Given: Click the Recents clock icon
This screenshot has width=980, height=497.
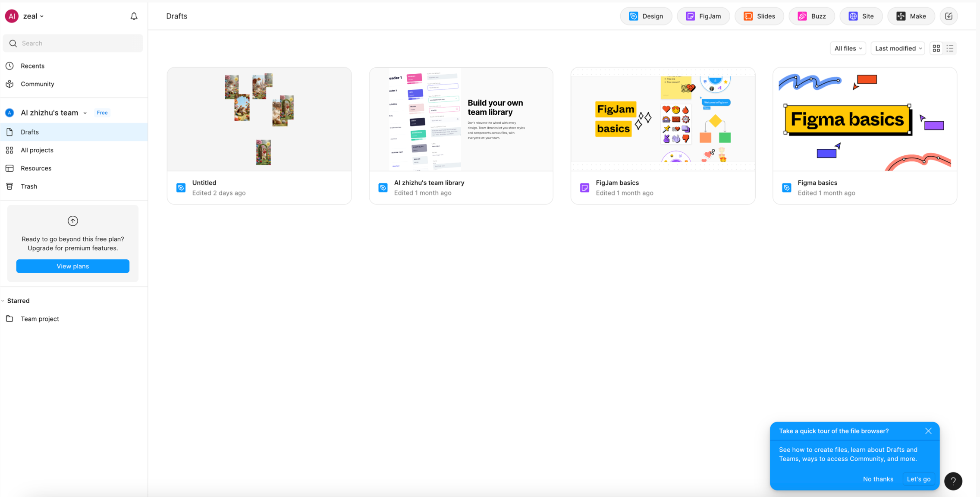Looking at the screenshot, I should (x=9, y=66).
